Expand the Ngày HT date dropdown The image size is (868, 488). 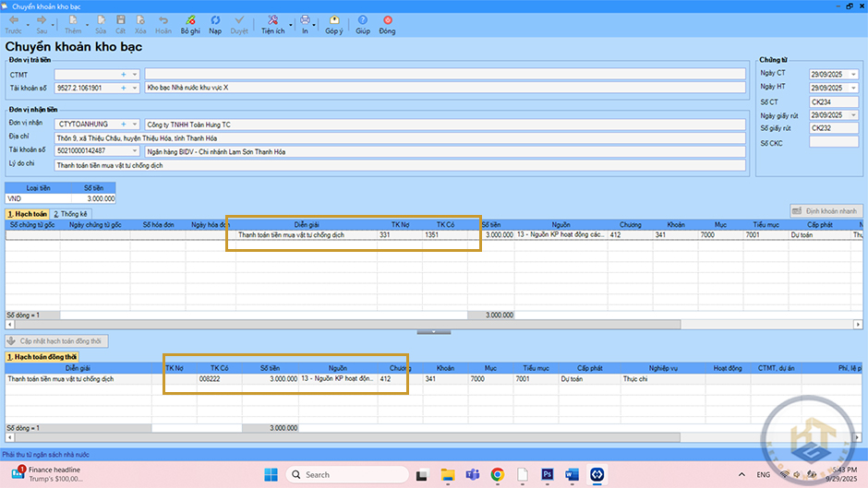[853, 88]
